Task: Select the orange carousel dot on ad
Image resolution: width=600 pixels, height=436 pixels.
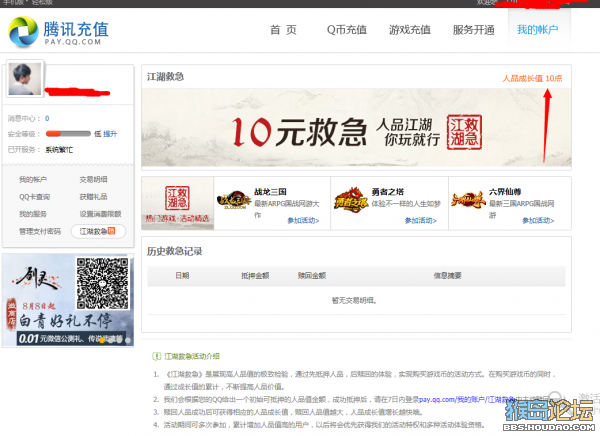Action: pos(102,340)
